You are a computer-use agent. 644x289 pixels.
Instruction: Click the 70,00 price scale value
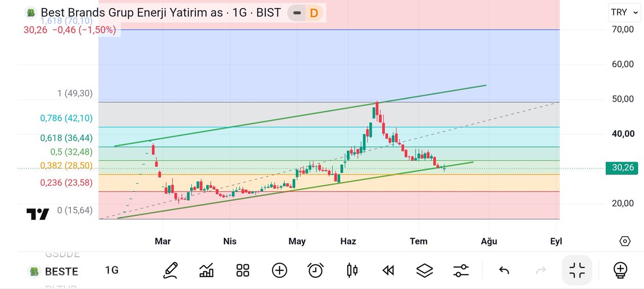pos(622,30)
